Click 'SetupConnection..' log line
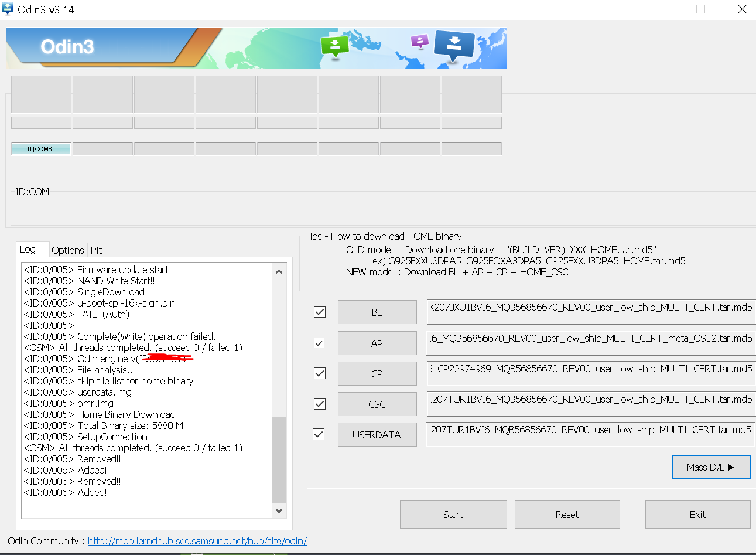 pos(88,437)
